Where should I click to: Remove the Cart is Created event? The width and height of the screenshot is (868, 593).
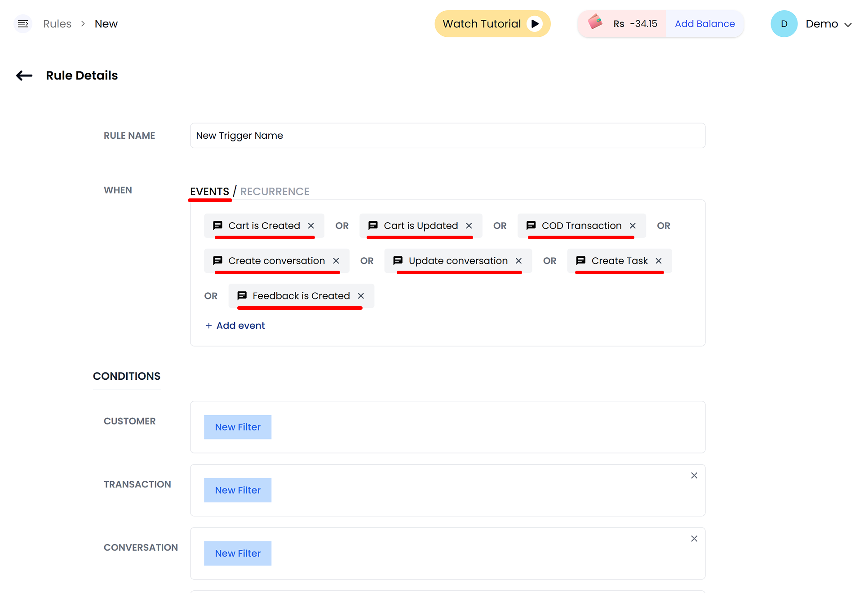tap(311, 226)
